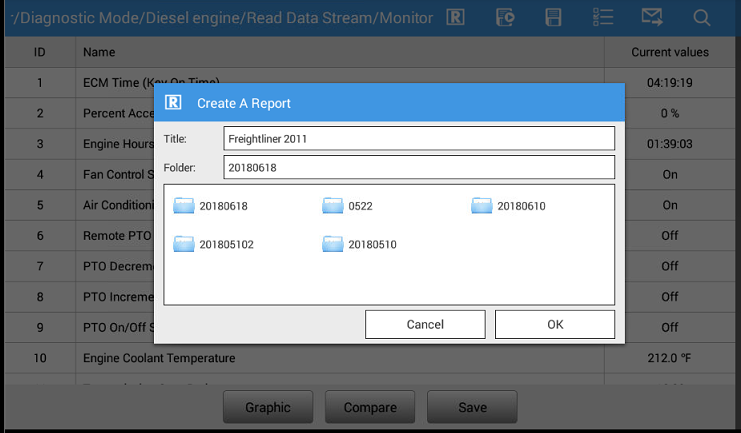This screenshot has width=741, height=433.
Task: Click the PTO Decrement row name
Action: (x=118, y=266)
